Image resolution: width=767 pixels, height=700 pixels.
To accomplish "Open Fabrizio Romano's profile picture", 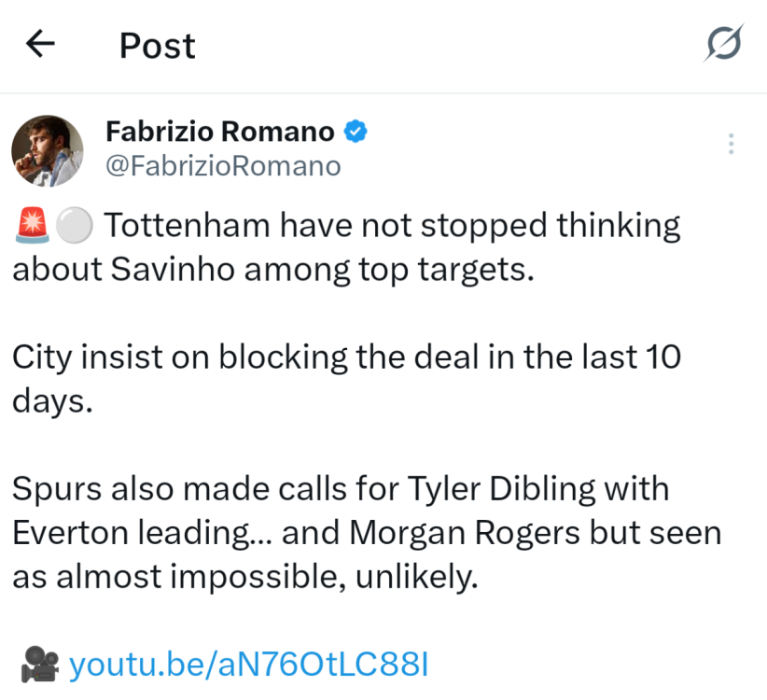I will click(x=47, y=150).
